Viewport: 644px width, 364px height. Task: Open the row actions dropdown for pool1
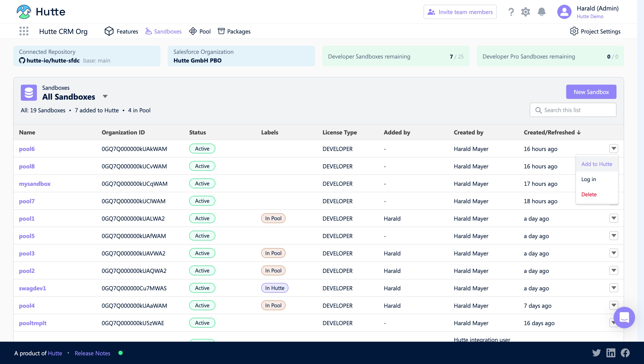coord(613,218)
